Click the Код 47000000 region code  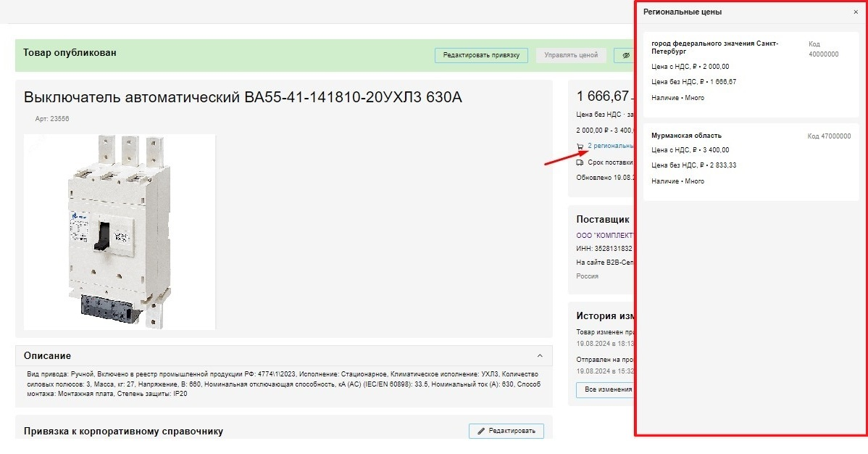click(829, 136)
